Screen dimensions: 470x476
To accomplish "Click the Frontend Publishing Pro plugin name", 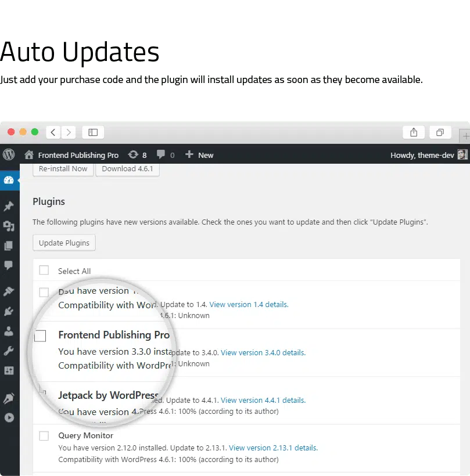I will tap(114, 335).
